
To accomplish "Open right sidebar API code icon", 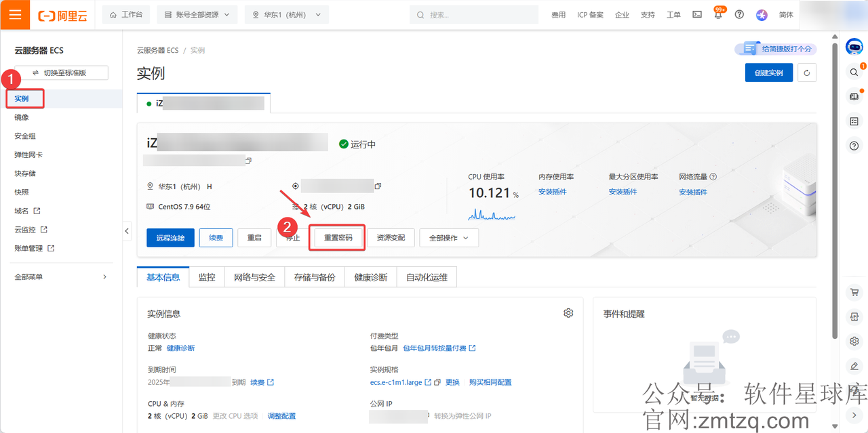I will point(854,316).
